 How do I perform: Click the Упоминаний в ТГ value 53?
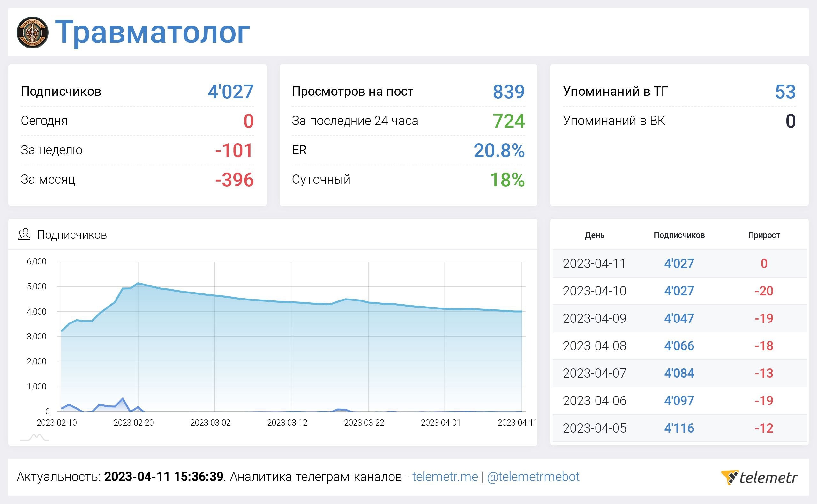785,91
